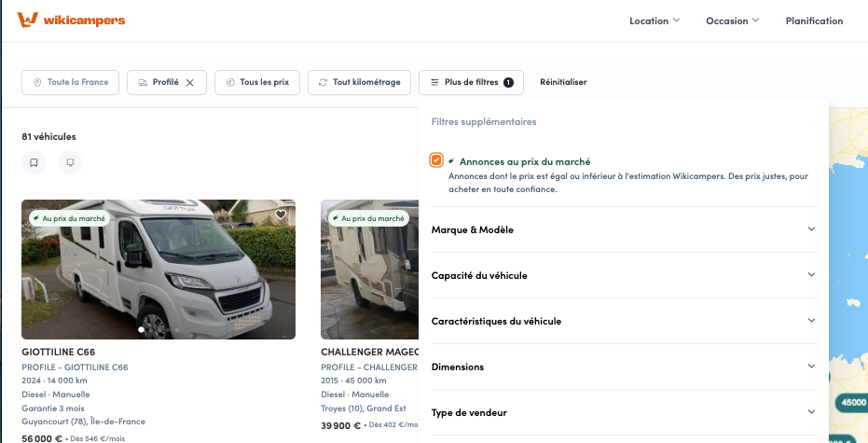Remove the Profilé filter with X icon

pyautogui.click(x=190, y=82)
